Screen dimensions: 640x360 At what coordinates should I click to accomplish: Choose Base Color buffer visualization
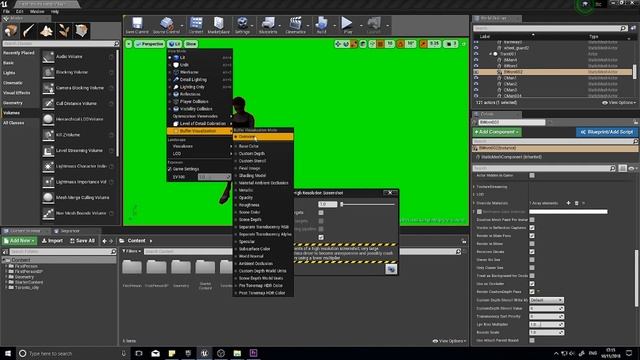coord(249,146)
